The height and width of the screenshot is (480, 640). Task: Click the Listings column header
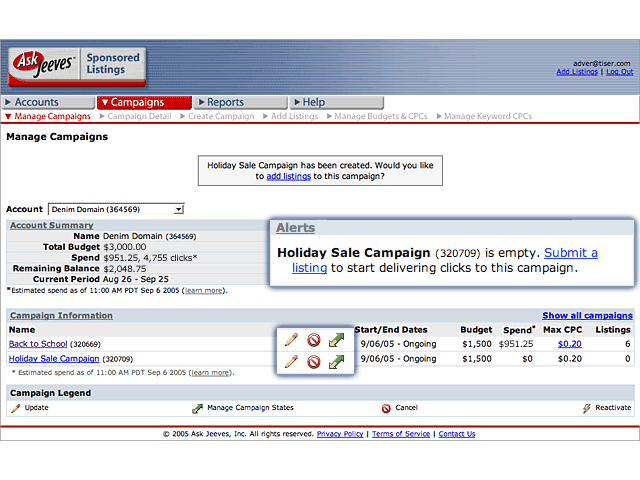tap(613, 330)
